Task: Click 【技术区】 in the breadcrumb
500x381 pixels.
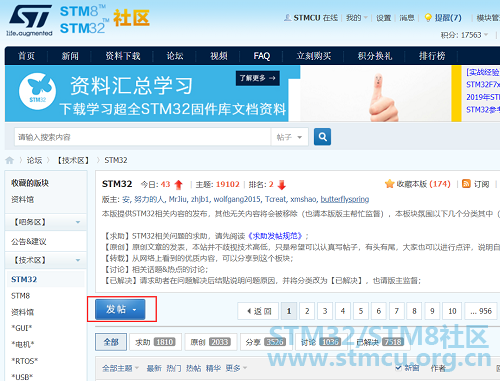Action: point(73,160)
